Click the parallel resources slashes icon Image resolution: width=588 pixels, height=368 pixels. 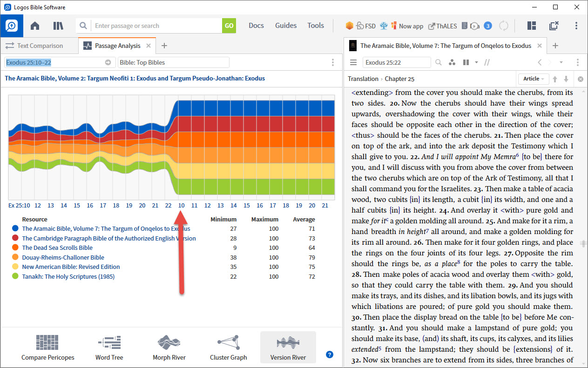coord(487,62)
